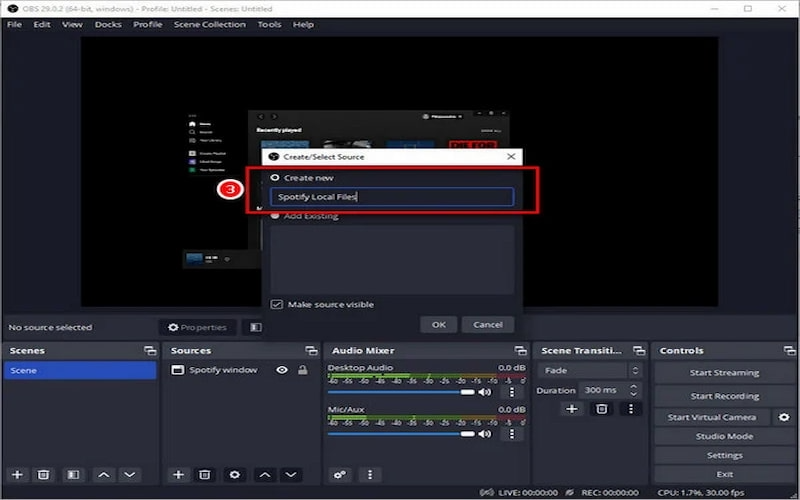Hide Spotify window source via eye icon
Screen dimensions: 800x500
tap(282, 370)
